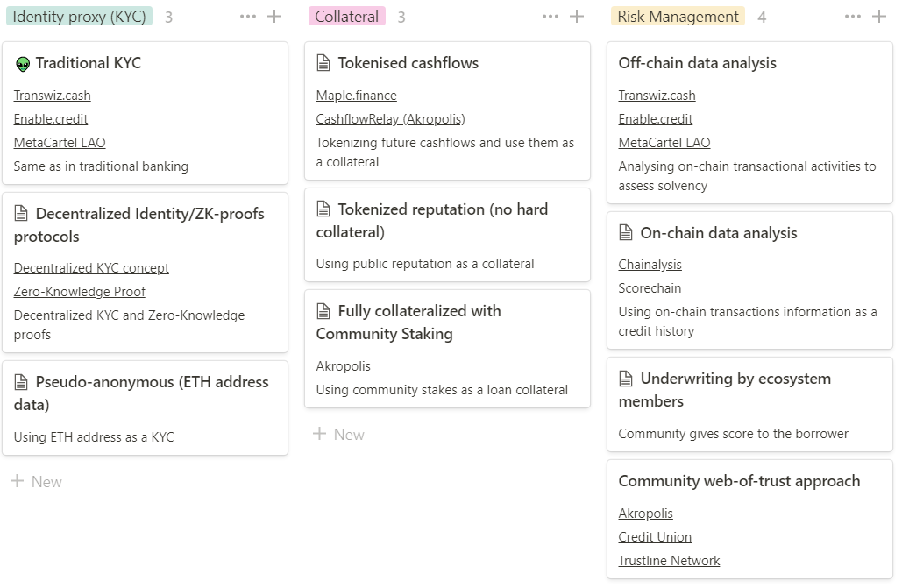The width and height of the screenshot is (902, 588).
Task: Click card count 4 beside Risk Management
Action: (762, 18)
